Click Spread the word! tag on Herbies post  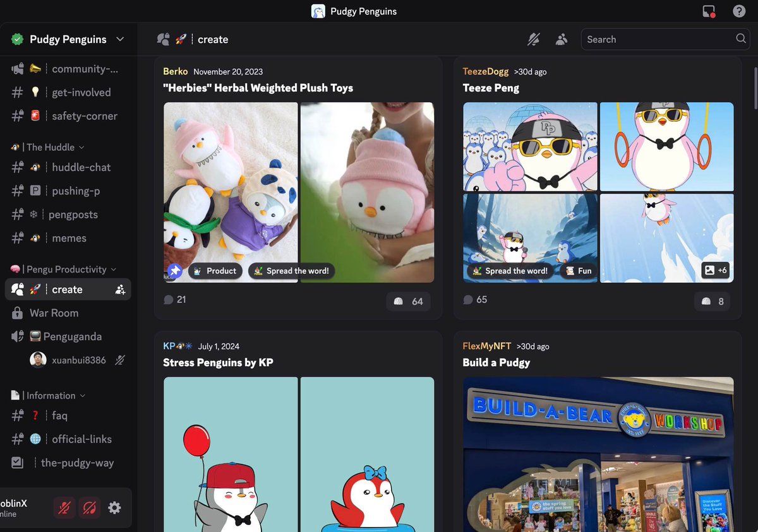pyautogui.click(x=291, y=271)
